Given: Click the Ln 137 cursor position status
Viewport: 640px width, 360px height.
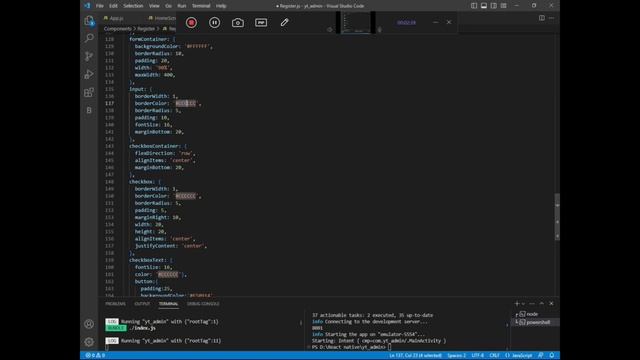Looking at the screenshot, I should [x=415, y=356].
